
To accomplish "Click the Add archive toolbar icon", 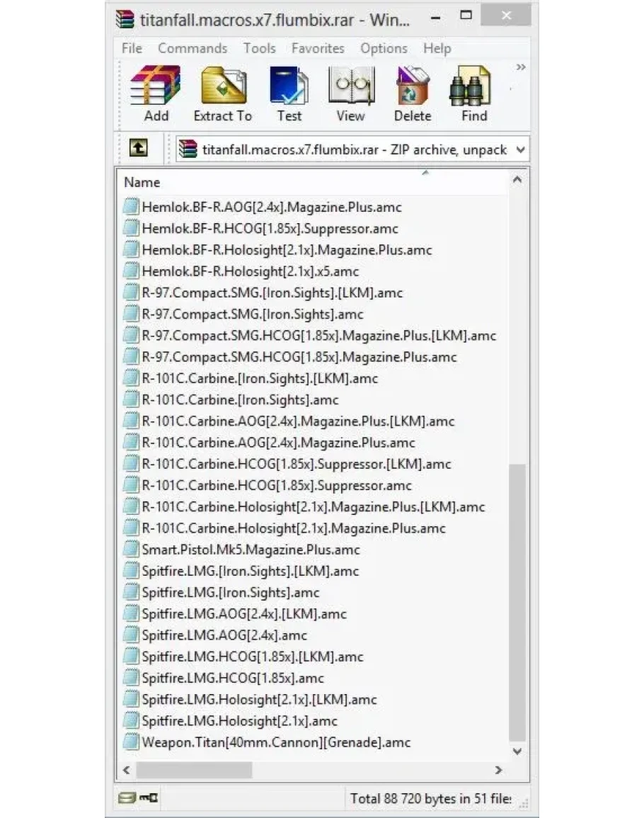I will 155,93.
